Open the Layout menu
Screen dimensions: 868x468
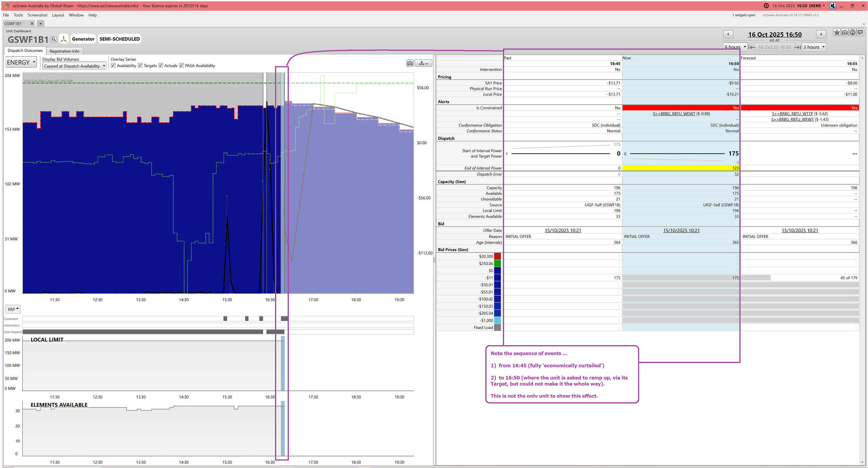point(58,15)
